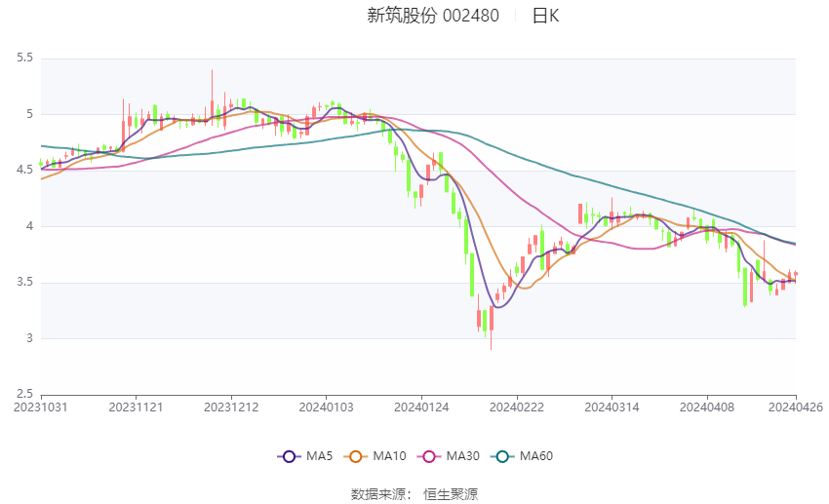Hide the MA5 line via its label
Viewport: 829px width, 504px height.
point(319,456)
